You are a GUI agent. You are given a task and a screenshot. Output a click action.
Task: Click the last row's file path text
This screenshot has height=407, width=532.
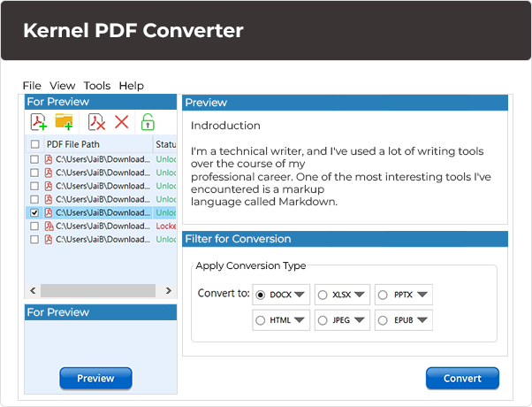103,240
